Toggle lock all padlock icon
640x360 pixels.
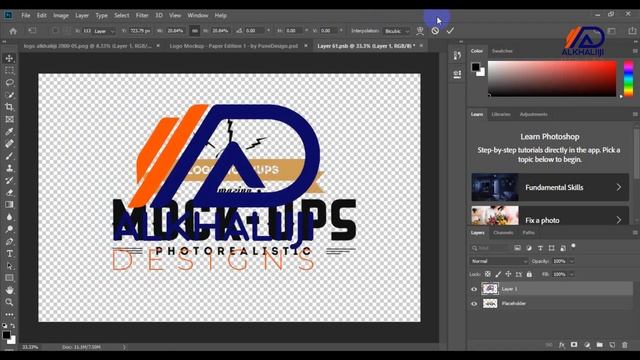[529, 274]
